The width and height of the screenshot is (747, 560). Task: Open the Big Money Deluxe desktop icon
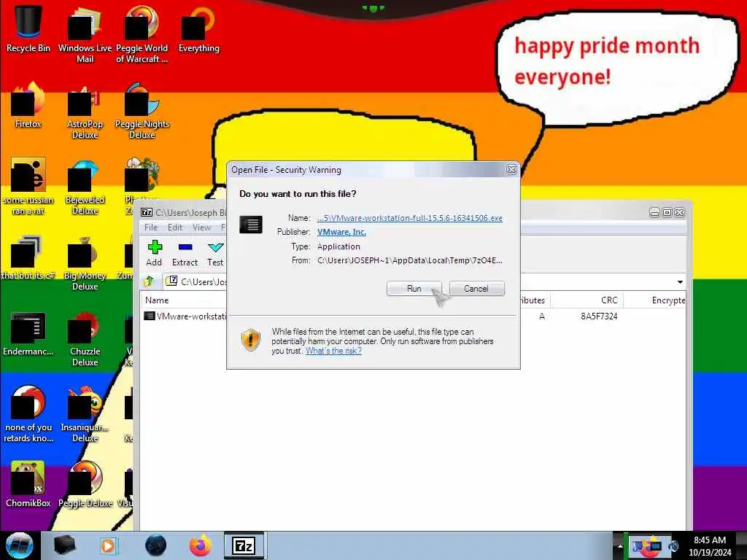[x=85, y=262]
